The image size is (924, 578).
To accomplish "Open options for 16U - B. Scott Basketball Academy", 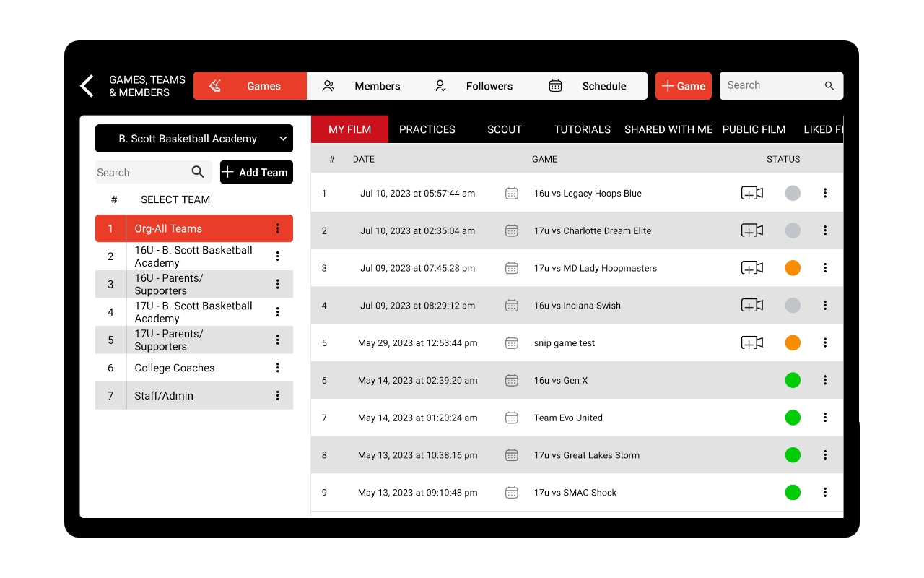I will (277, 256).
